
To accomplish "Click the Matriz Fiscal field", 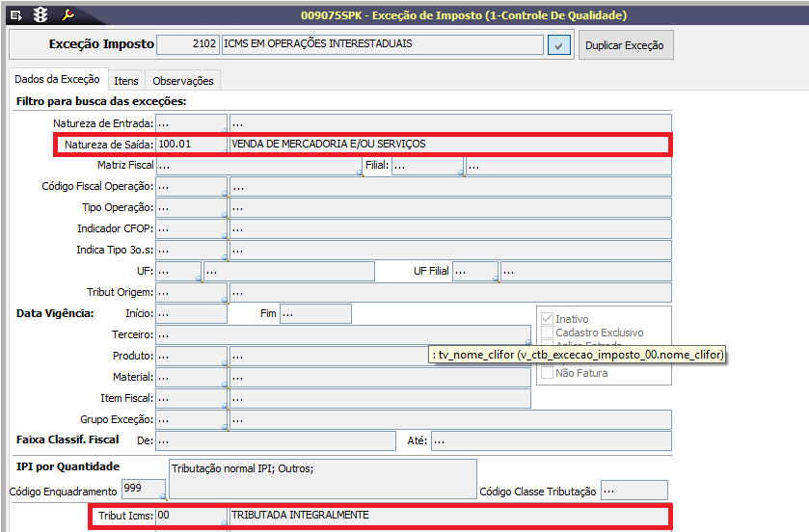I will coord(259,166).
